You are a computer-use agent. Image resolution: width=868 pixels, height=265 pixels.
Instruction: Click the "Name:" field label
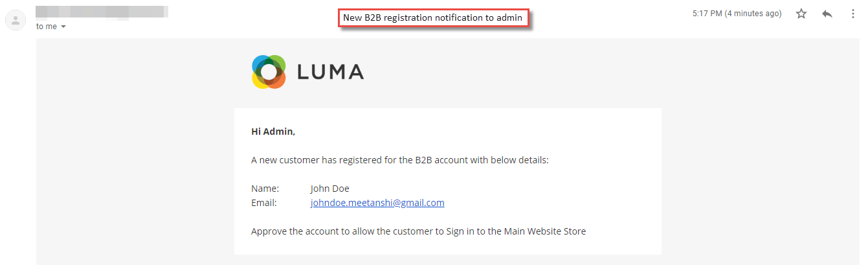[x=265, y=189]
